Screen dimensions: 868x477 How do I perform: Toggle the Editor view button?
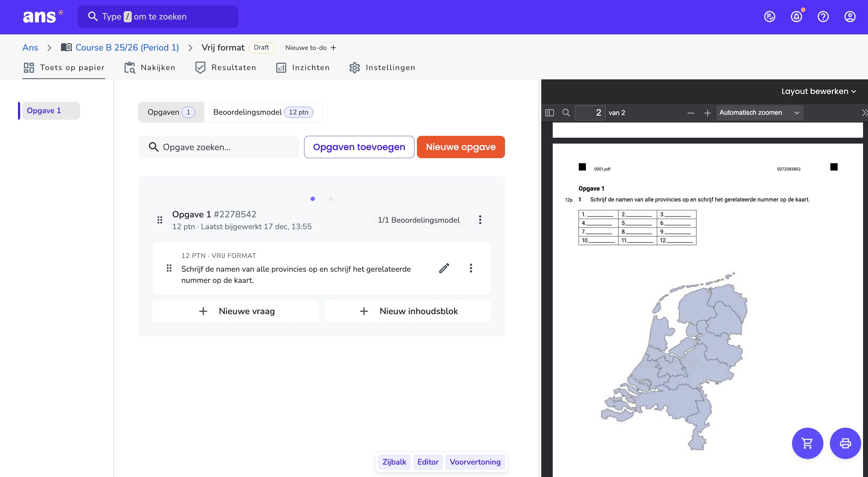click(428, 461)
